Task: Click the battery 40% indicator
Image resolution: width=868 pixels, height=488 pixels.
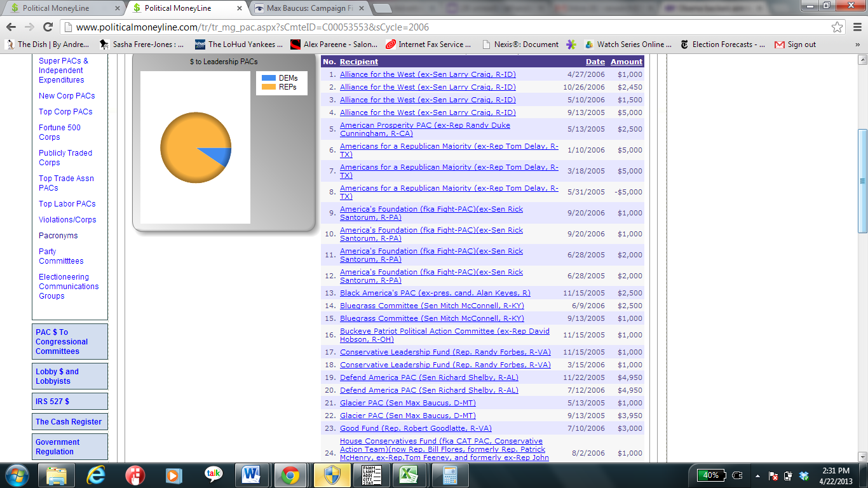Action: 710,475
